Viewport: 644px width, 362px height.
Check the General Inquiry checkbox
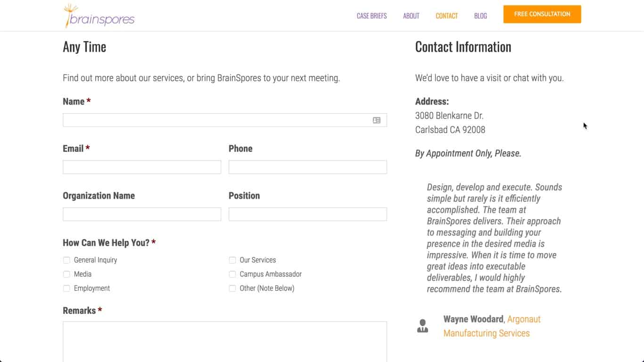coord(66,260)
